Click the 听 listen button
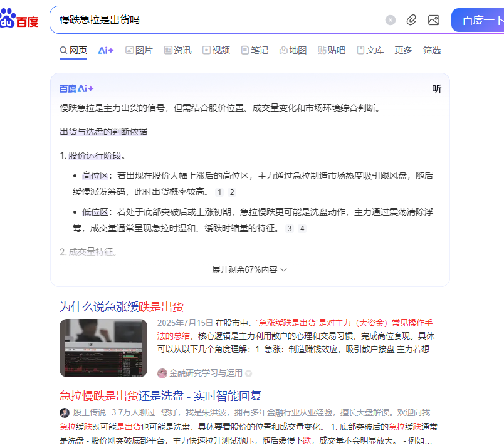The image size is (504, 448). (436, 89)
